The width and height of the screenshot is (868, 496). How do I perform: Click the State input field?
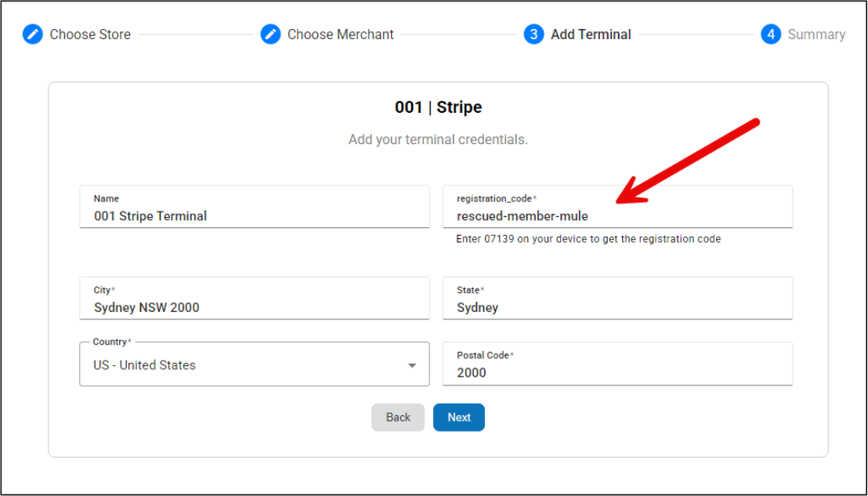(x=617, y=307)
